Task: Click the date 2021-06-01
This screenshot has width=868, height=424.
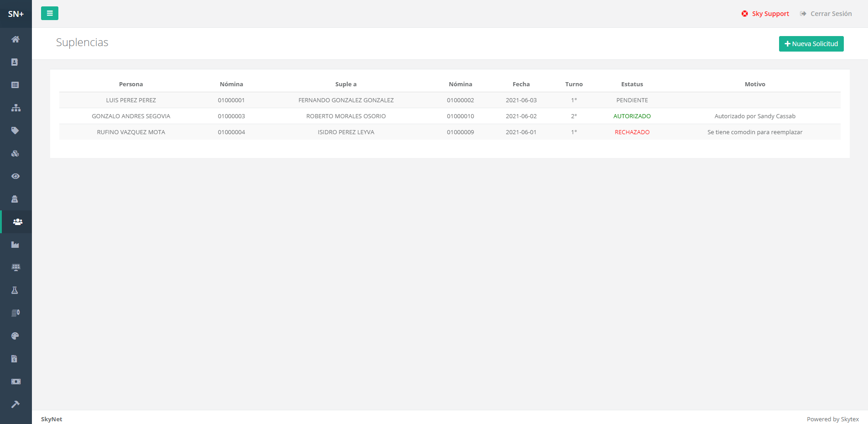Action: tap(521, 132)
